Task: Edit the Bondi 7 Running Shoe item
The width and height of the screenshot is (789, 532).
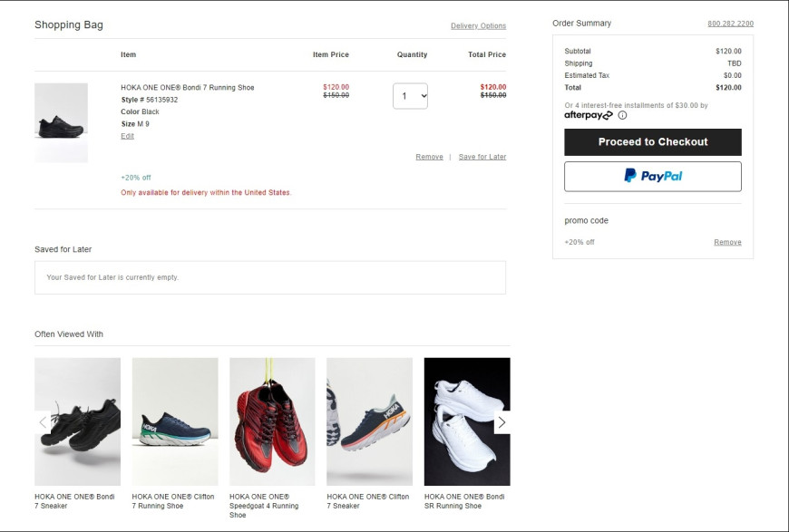Action: (x=127, y=136)
